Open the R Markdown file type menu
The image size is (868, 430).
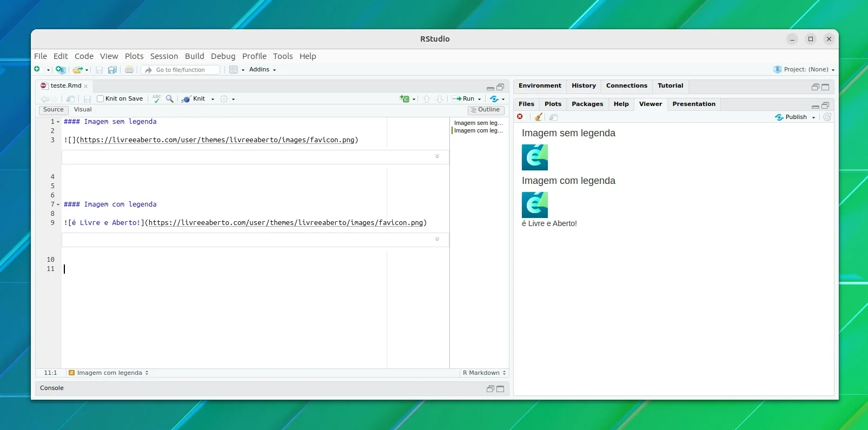pos(484,373)
